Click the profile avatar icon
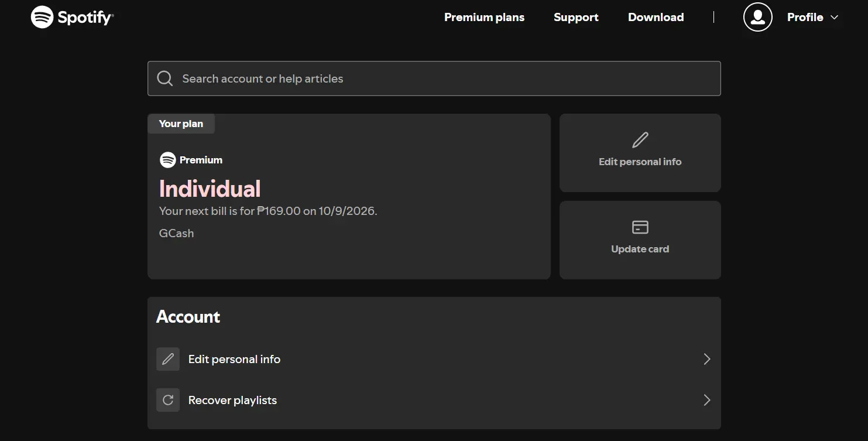 [758, 17]
